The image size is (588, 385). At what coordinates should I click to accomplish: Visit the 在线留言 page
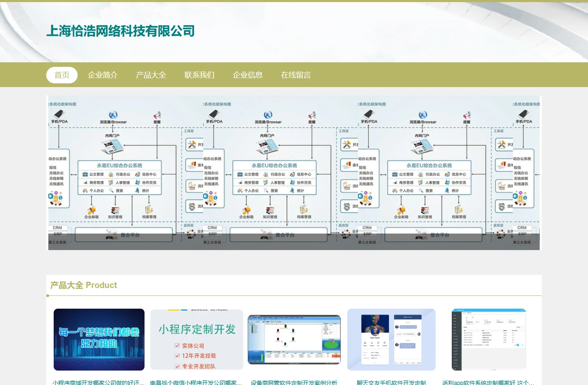tap(296, 75)
